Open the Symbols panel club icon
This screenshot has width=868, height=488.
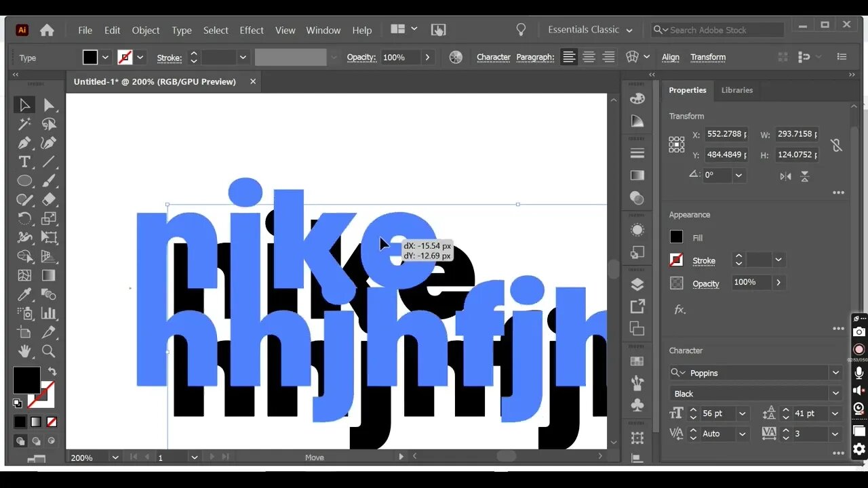click(x=637, y=405)
